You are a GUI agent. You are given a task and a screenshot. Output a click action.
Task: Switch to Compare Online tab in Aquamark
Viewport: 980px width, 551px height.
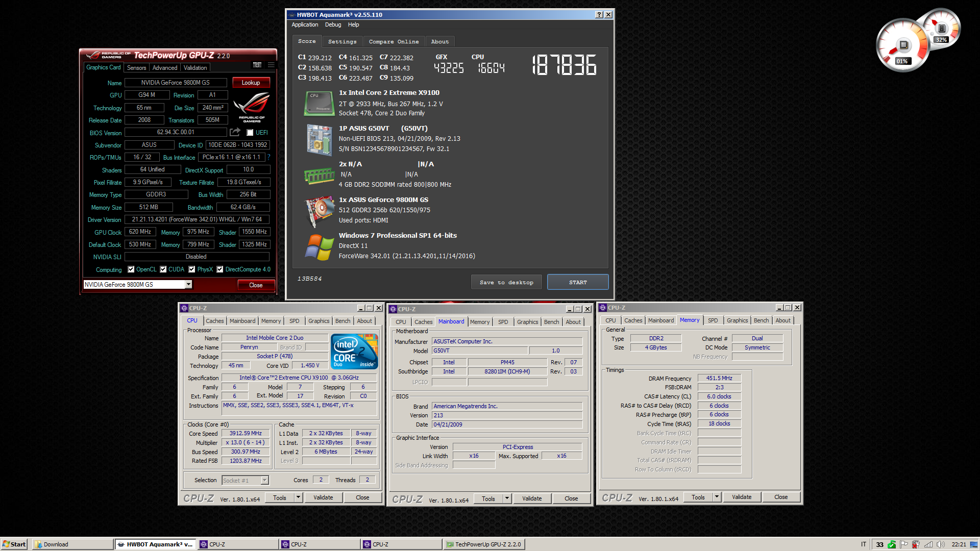pos(394,42)
